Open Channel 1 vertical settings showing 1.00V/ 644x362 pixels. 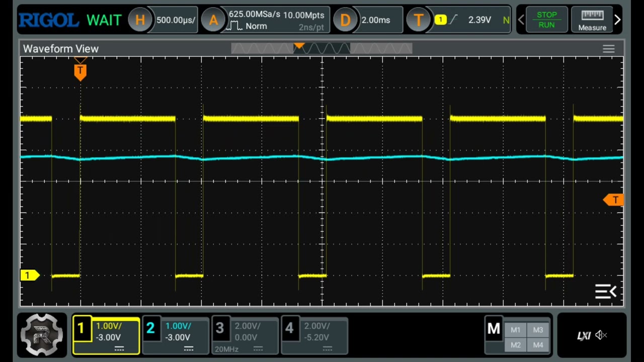(106, 334)
